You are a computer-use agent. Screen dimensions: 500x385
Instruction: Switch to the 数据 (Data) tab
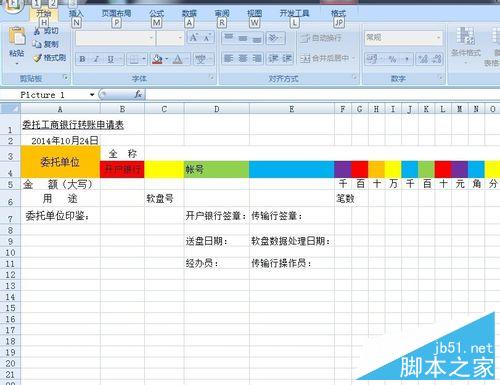click(189, 14)
